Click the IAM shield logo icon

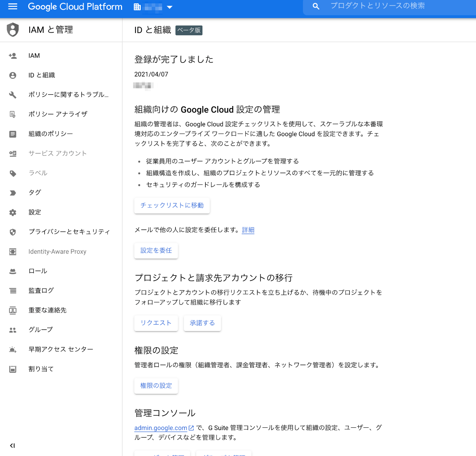point(13,30)
